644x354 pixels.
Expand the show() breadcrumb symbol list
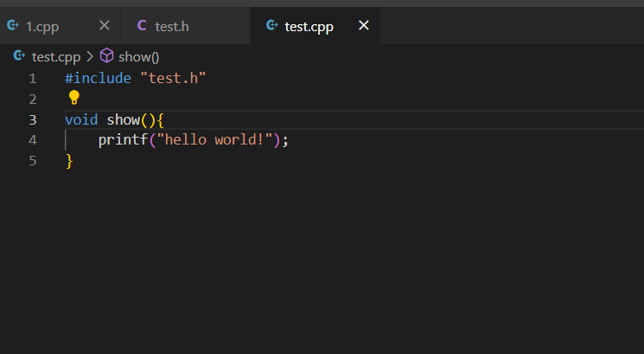(139, 57)
